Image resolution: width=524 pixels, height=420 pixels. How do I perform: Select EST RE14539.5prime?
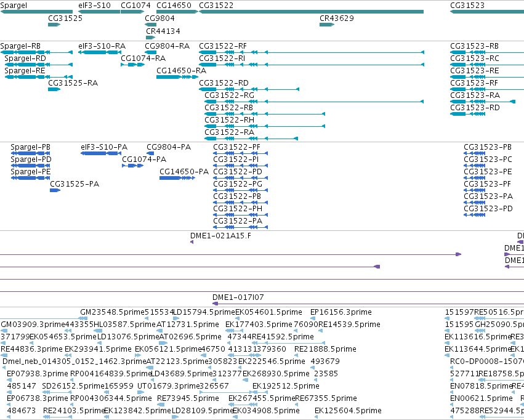349,325
